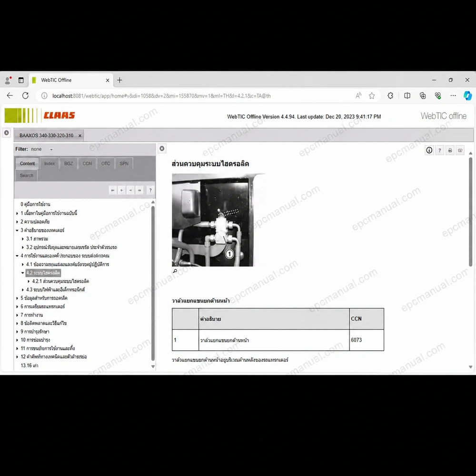Bookmark page with the star icon

pos(372,96)
